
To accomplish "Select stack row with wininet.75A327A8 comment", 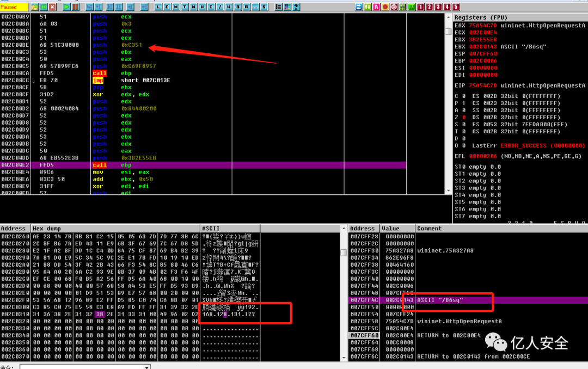I will pos(468,250).
